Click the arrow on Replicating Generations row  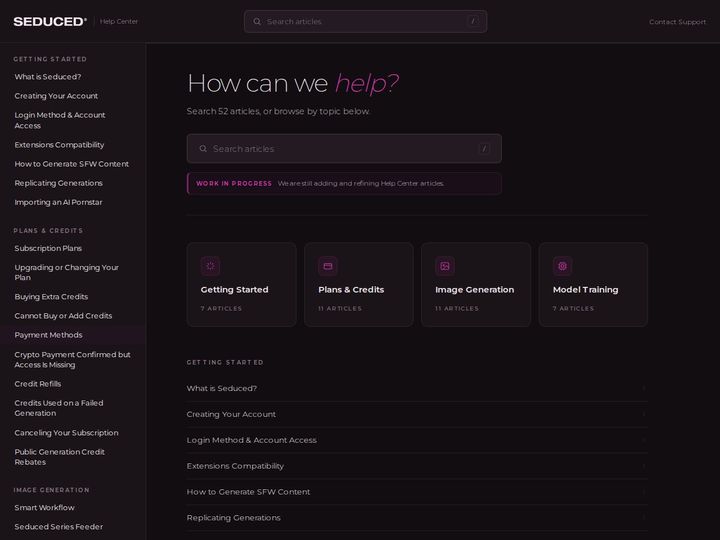coord(644,518)
